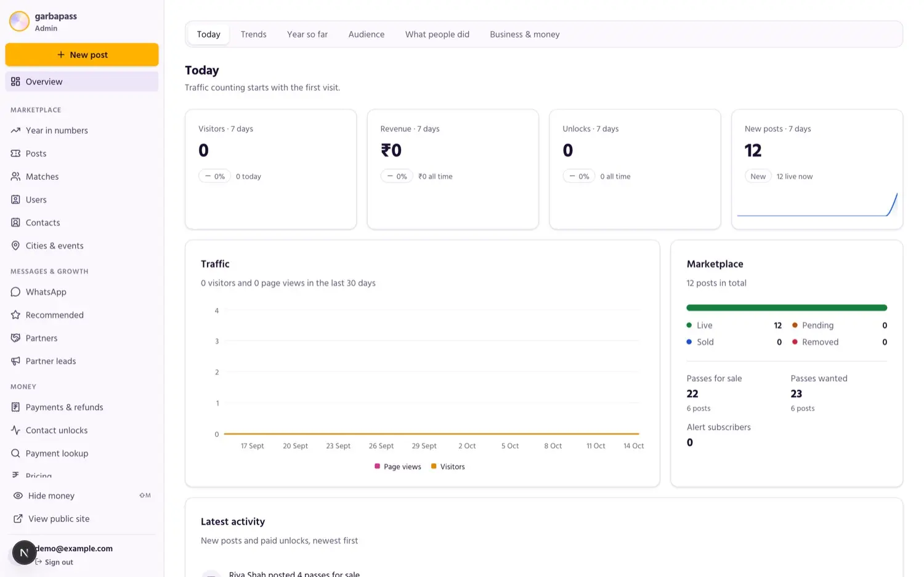
Task: Click the New posts sparkline chart
Action: coord(817,205)
